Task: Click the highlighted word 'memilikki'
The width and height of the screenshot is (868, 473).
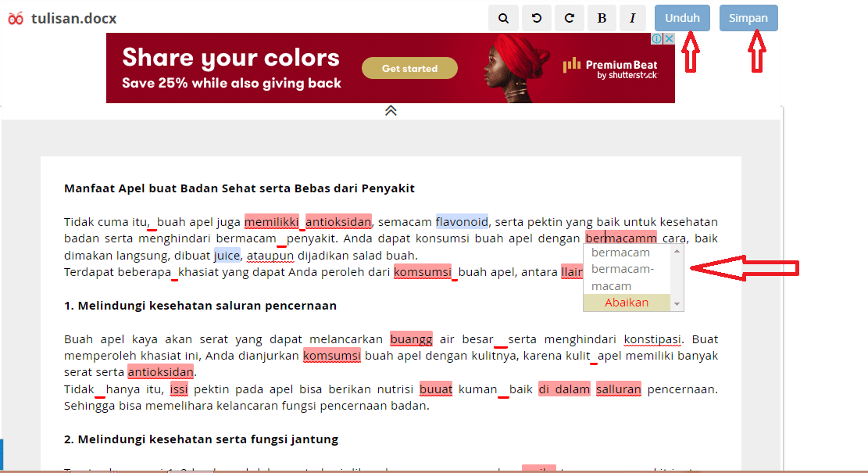Action: tap(270, 221)
